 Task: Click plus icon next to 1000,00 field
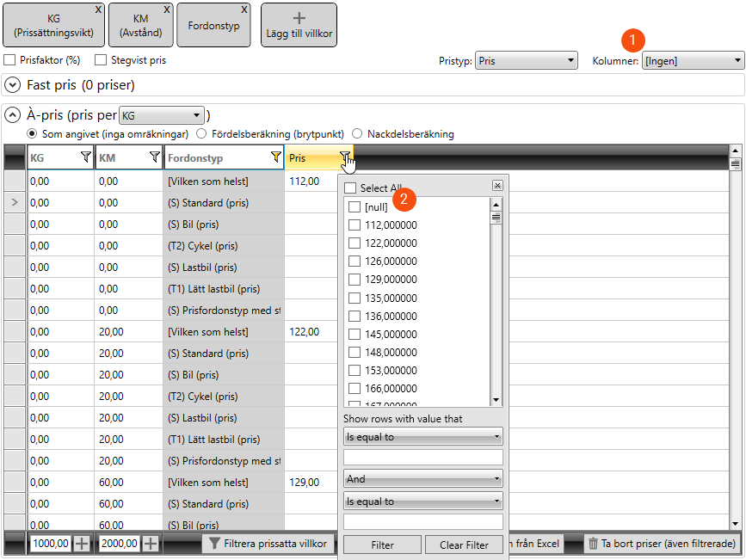coord(82,543)
